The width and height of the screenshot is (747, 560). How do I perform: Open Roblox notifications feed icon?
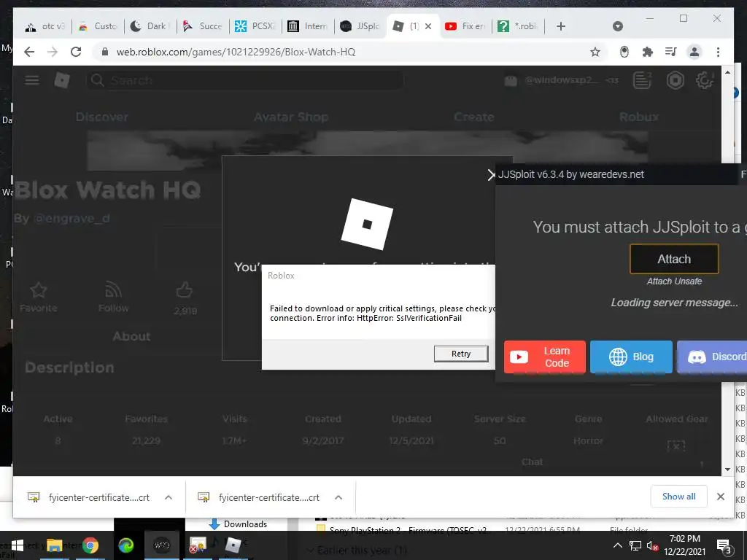[642, 80]
